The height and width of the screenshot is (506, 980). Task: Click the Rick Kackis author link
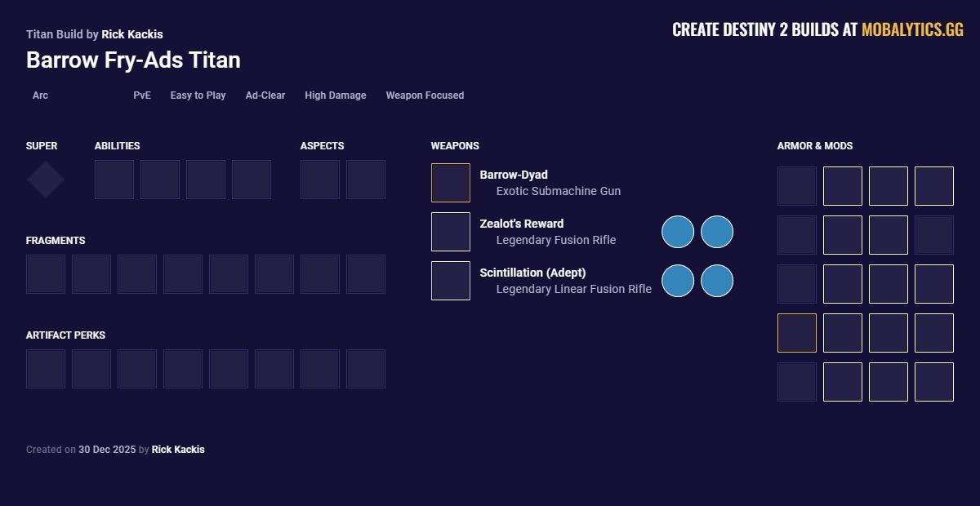point(133,34)
